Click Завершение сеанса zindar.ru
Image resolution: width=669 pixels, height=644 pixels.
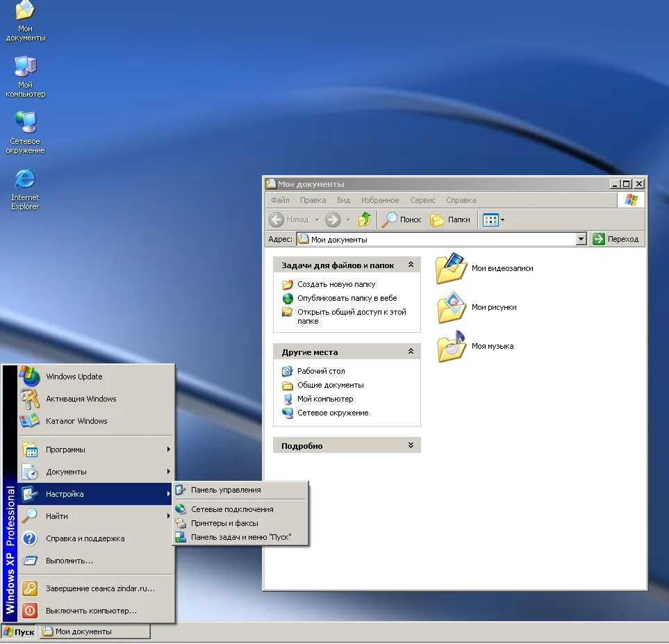[96, 588]
